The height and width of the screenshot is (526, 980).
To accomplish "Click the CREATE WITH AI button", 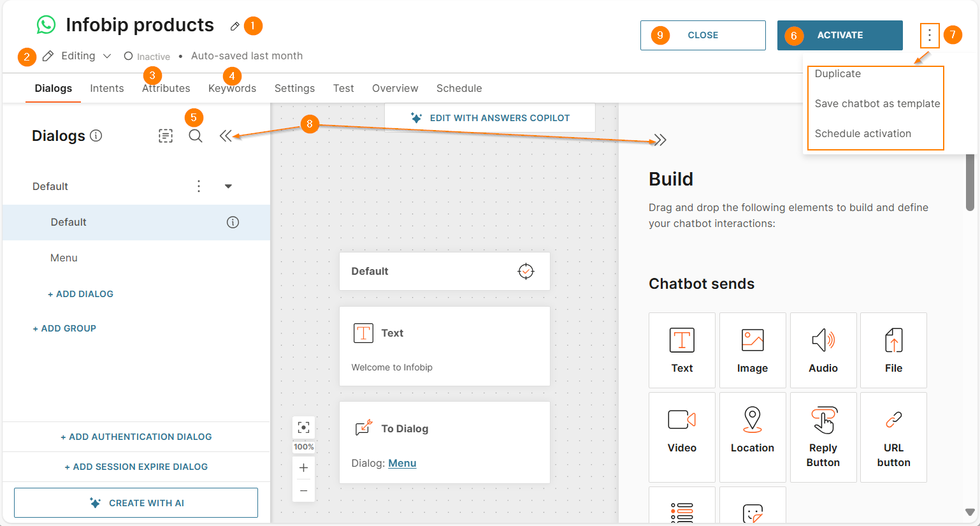I will tap(136, 503).
